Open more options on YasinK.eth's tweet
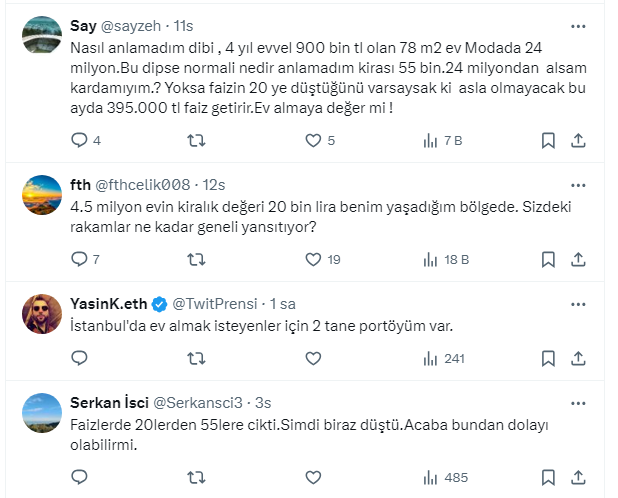The image size is (618, 498). pyautogui.click(x=578, y=304)
